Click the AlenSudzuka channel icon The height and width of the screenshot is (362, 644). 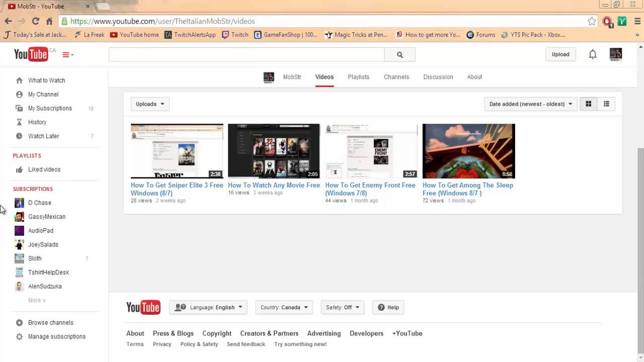(19, 286)
